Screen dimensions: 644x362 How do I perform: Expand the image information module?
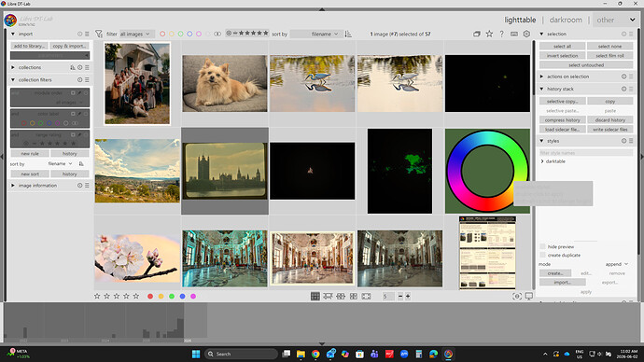[13, 186]
